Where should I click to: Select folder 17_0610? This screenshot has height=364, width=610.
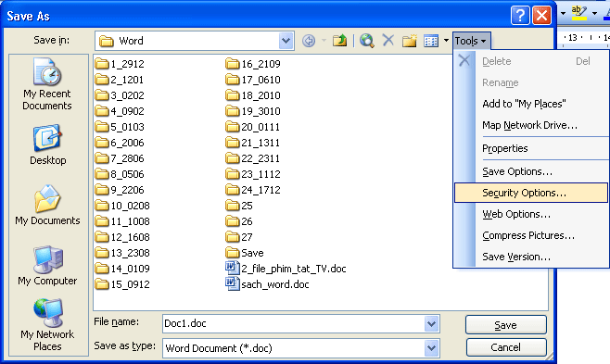pyautogui.click(x=253, y=80)
